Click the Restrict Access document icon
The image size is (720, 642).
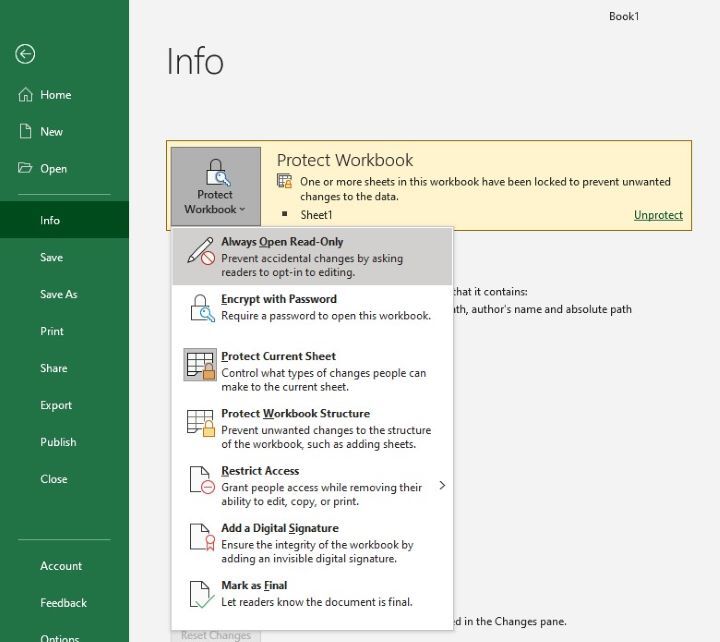coord(202,480)
